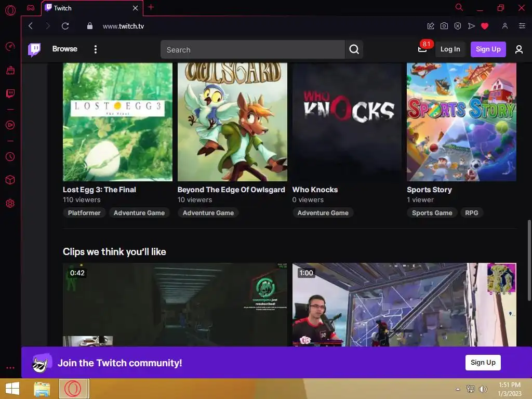Viewport: 532px width, 399px height.
Task: Click Sign Up in the purple banner
Action: click(483, 362)
